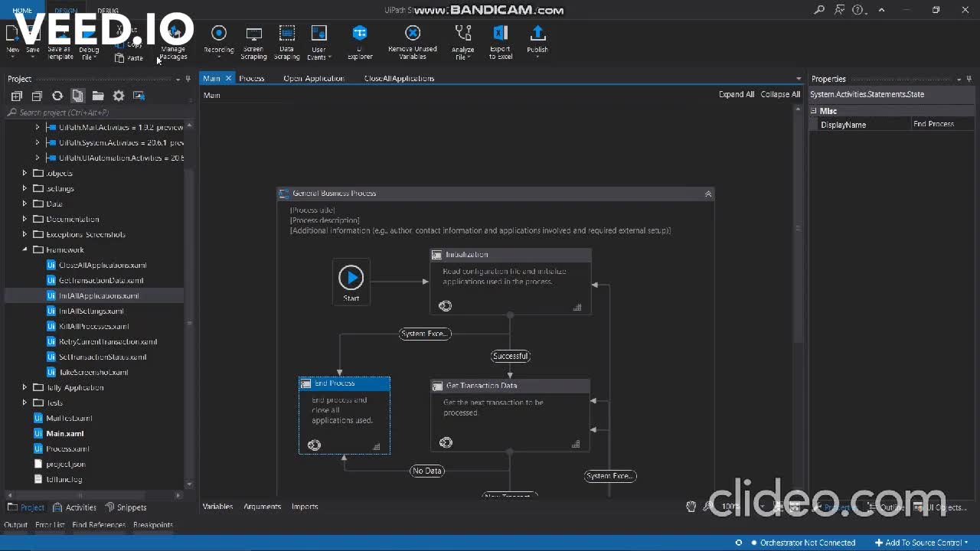Open the Variables panel
The image size is (980, 551).
click(217, 507)
